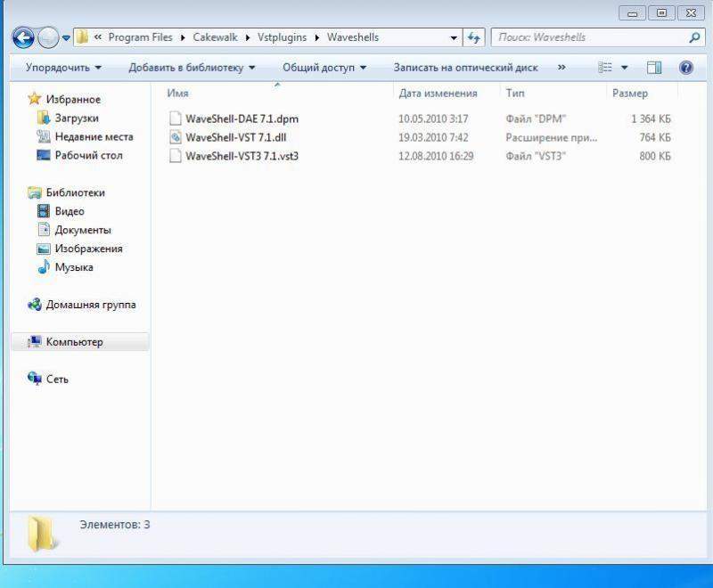Sort by Дата изменения column

[x=438, y=94]
